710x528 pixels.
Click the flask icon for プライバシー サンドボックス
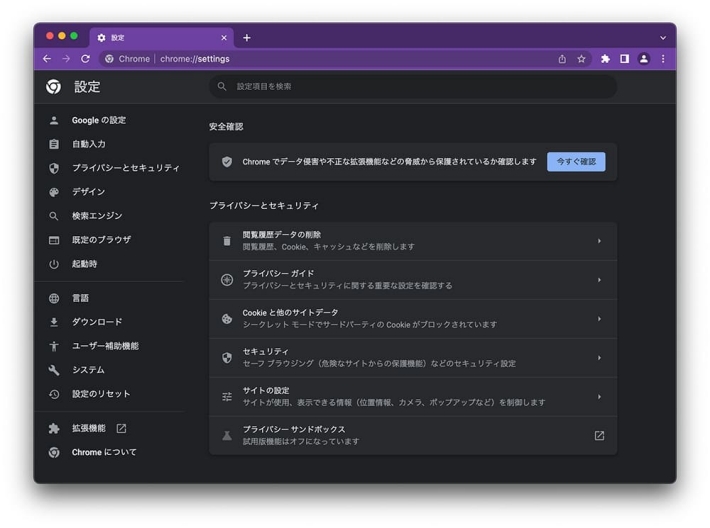[x=227, y=436]
